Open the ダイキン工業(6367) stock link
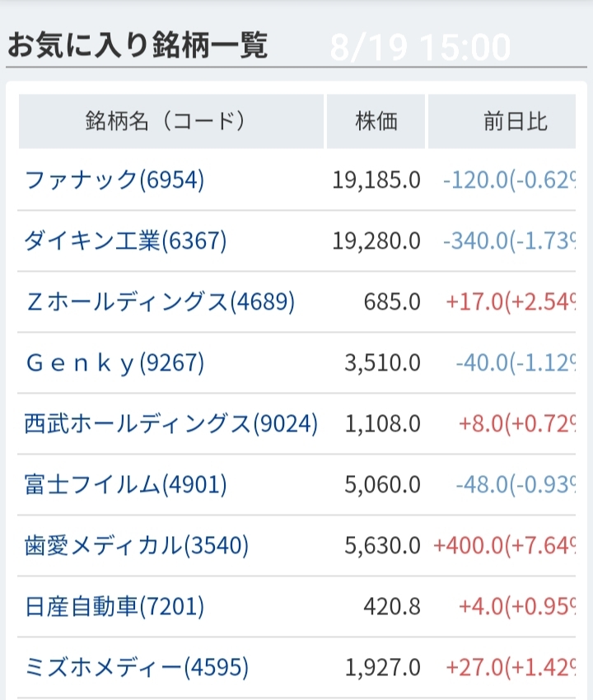593x700 pixels. pos(125,240)
